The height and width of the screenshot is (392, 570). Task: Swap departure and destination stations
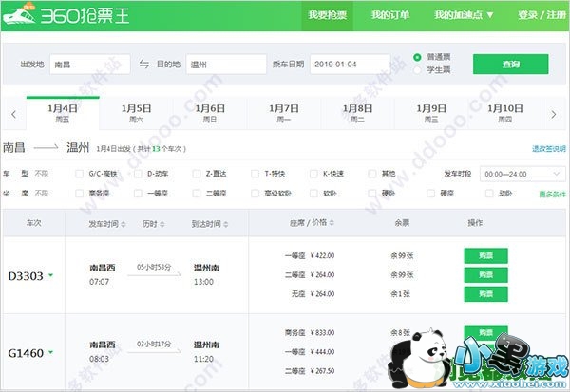pos(144,65)
